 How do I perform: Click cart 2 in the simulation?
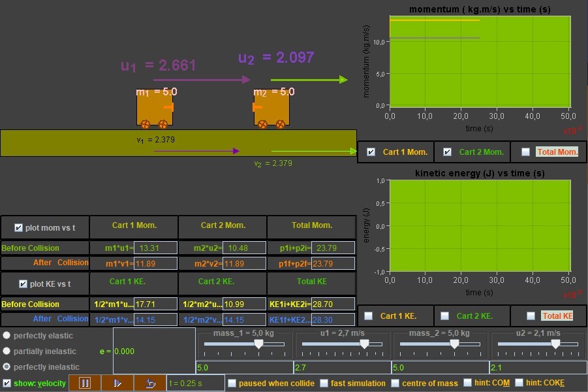(271, 107)
